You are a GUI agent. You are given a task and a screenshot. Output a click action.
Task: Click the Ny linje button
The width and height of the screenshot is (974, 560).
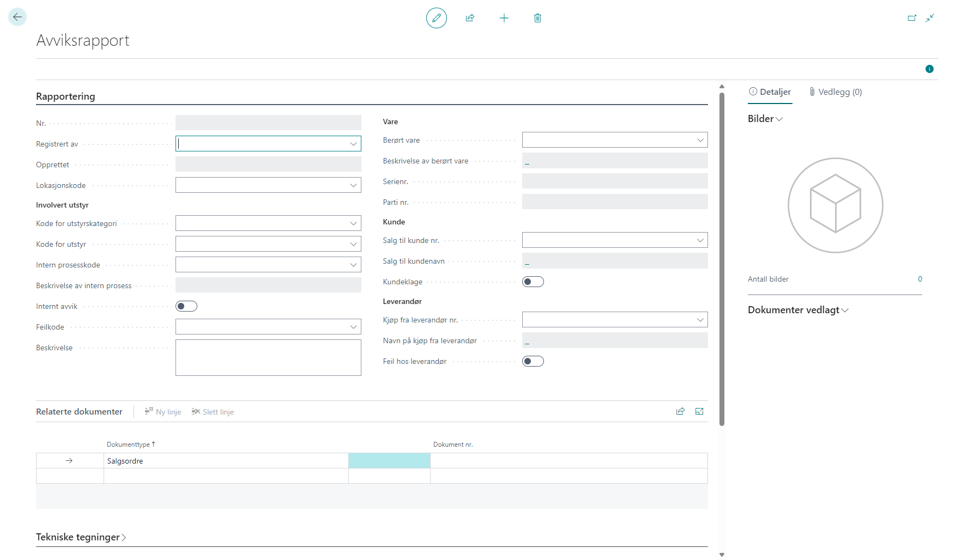(163, 412)
